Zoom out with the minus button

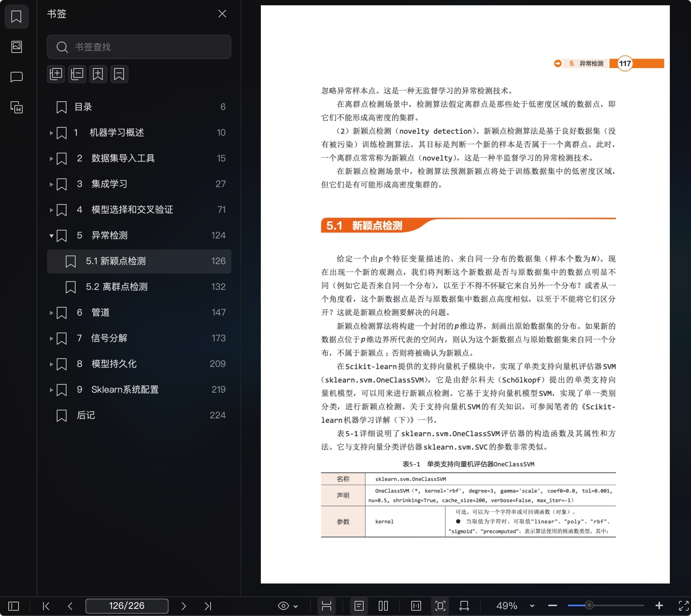553,606
